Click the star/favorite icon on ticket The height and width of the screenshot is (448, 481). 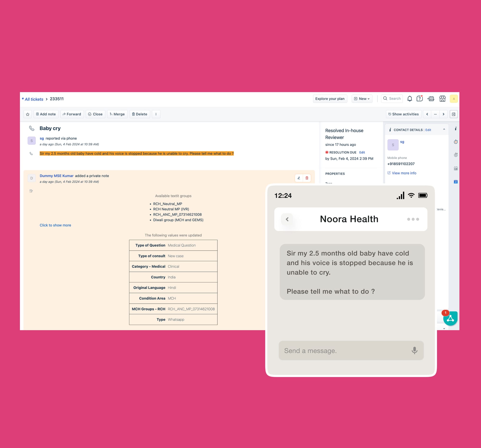tap(28, 114)
